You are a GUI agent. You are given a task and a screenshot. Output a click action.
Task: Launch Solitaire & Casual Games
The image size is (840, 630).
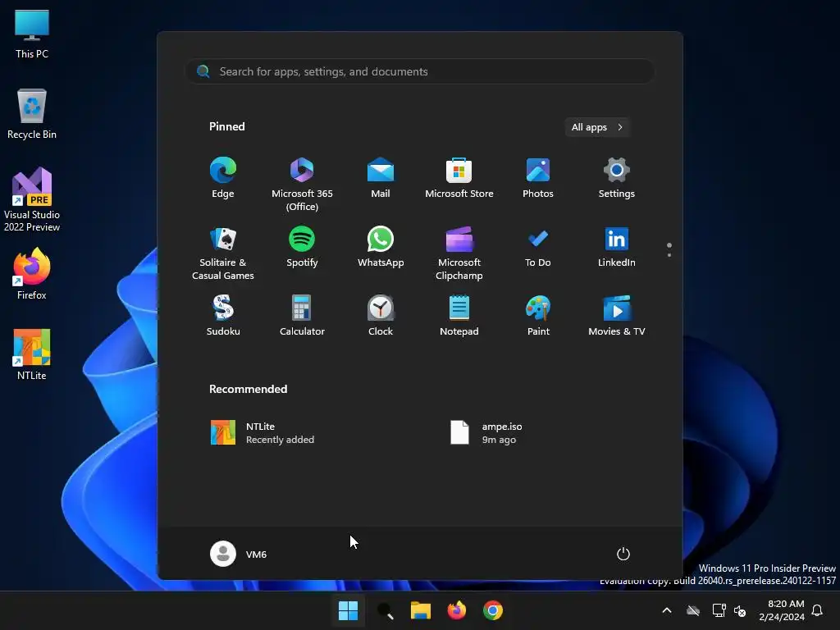click(x=223, y=253)
